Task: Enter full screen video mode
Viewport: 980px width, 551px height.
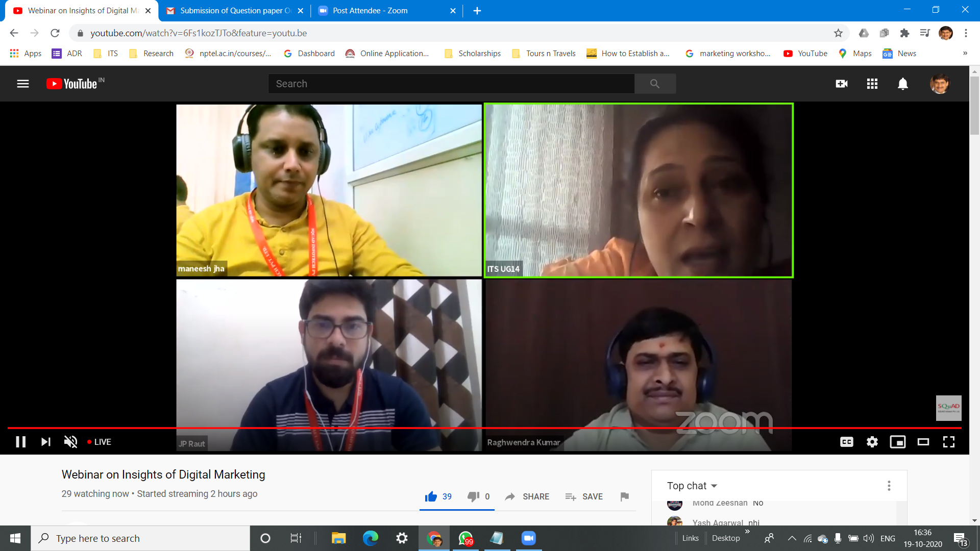Action: point(949,442)
